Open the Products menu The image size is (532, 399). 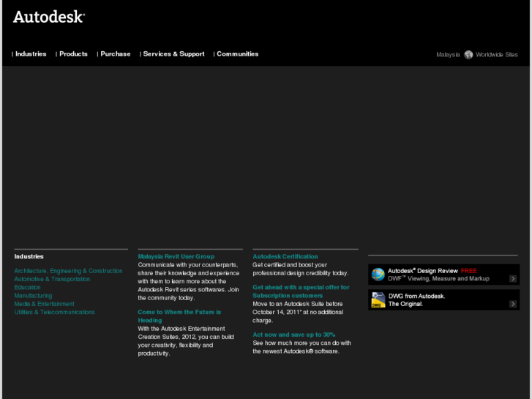(73, 54)
